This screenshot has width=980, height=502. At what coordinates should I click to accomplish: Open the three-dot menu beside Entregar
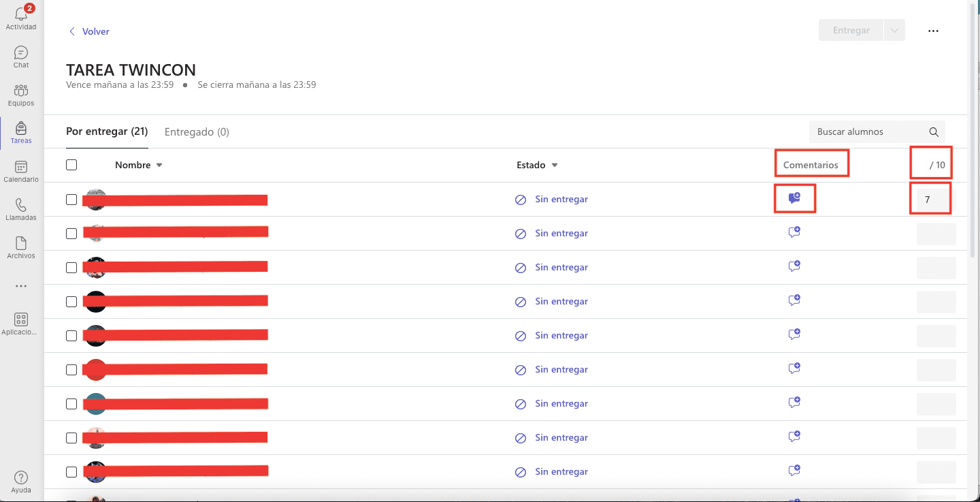(x=933, y=31)
